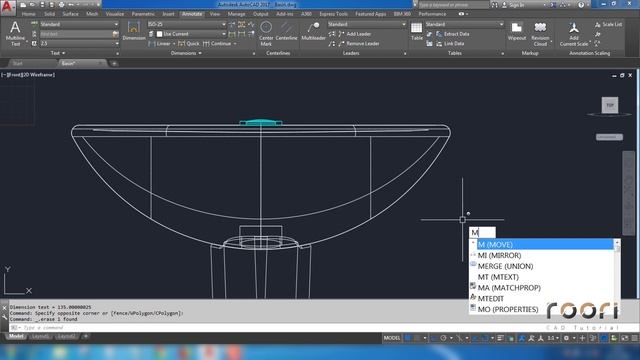Toggle Snap mode in status bar
Viewport: 640px width, 360px height.
[x=417, y=338]
